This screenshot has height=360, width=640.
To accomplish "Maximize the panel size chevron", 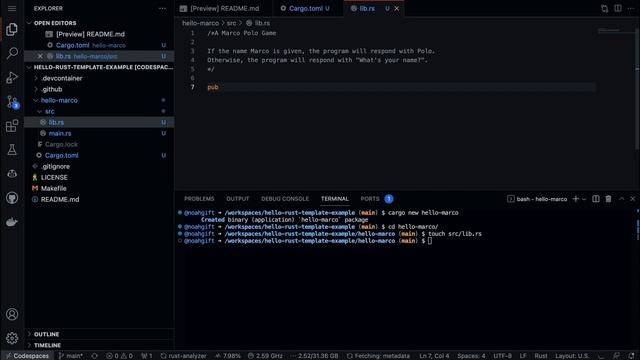I will pyautogui.click(x=621, y=199).
